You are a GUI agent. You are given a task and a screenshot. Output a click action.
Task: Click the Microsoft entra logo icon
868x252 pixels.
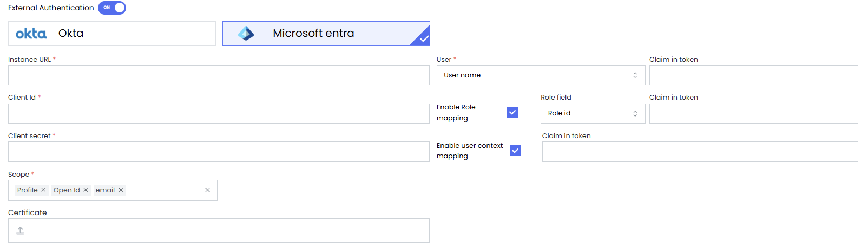[x=246, y=33]
